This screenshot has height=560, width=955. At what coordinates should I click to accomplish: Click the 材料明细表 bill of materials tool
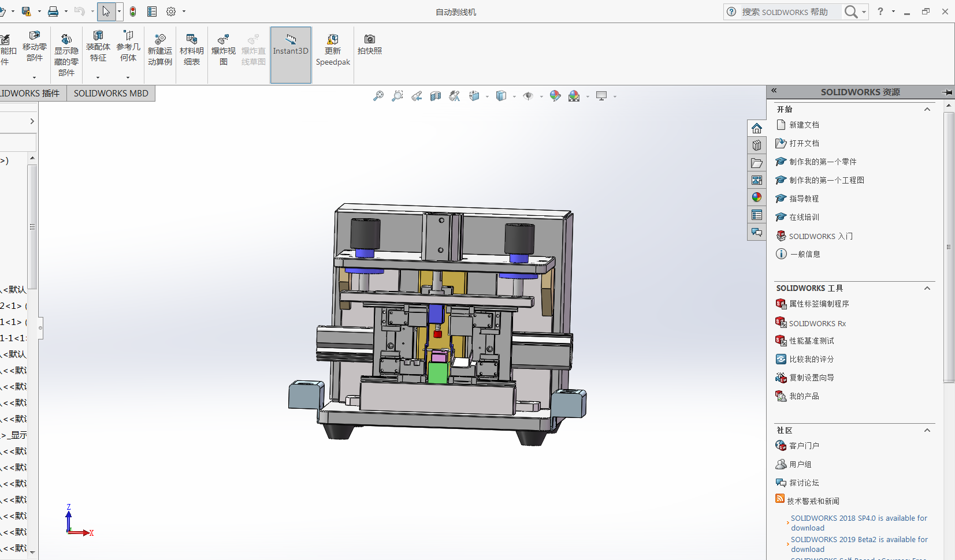pyautogui.click(x=192, y=50)
